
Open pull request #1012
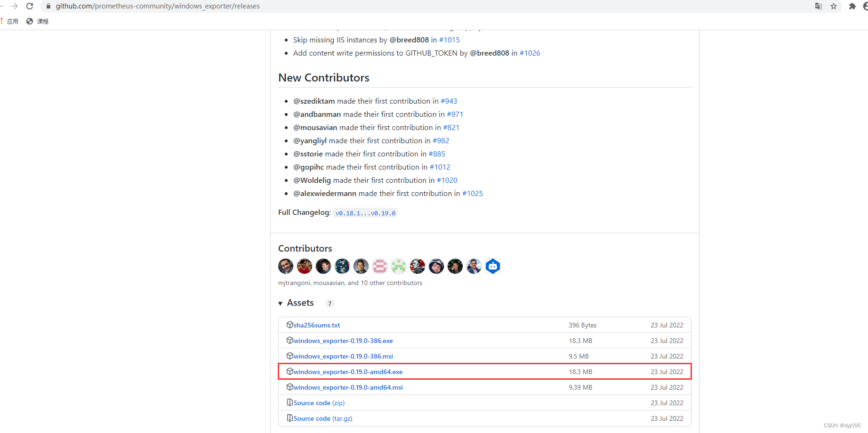pos(440,167)
